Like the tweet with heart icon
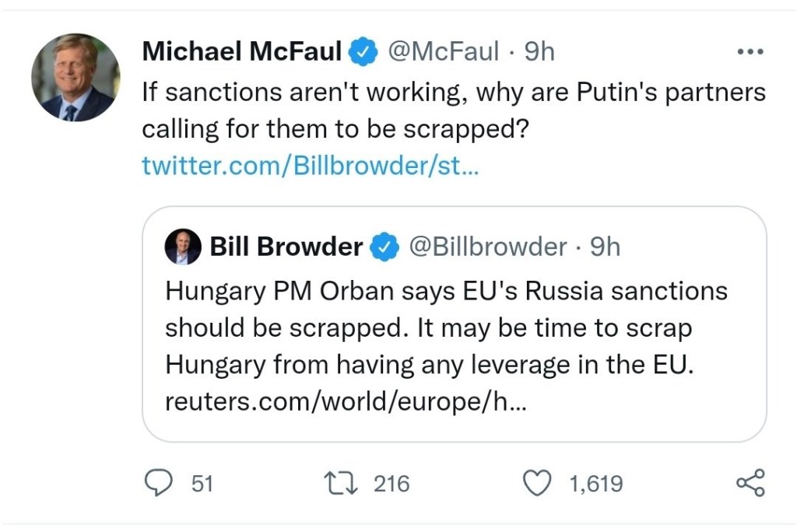The width and height of the screenshot is (797, 532). pos(535,483)
